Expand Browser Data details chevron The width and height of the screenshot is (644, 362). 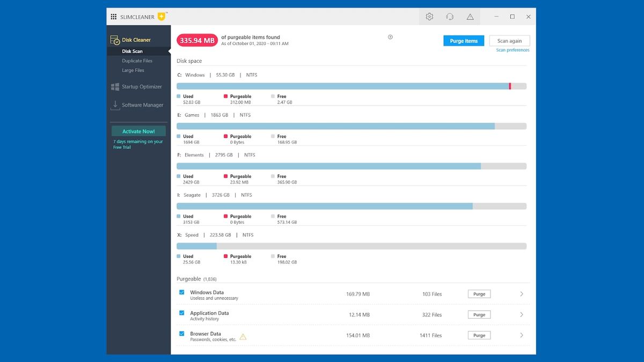(x=522, y=335)
